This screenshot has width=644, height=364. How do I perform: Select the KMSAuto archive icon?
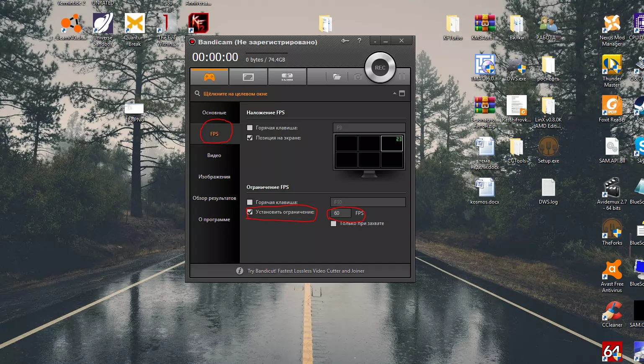click(485, 27)
